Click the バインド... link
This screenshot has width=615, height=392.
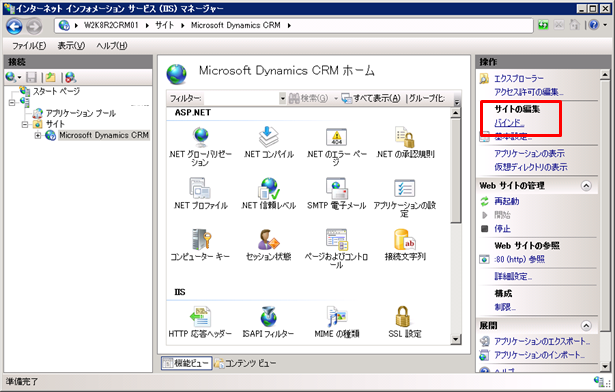pyautogui.click(x=509, y=123)
